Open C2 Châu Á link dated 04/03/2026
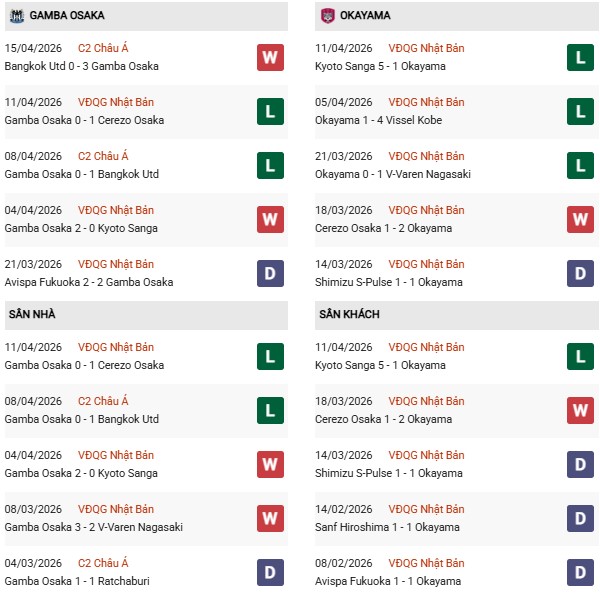 (102, 563)
